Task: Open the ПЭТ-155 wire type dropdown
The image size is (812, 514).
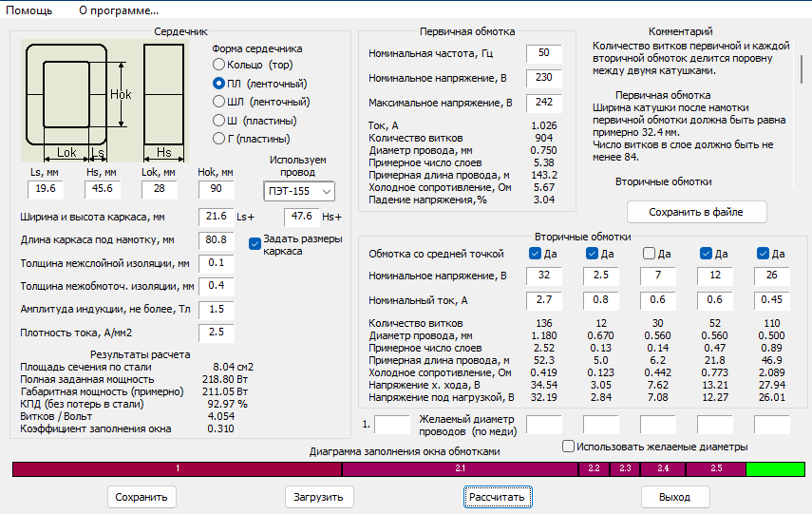Action: click(x=300, y=192)
